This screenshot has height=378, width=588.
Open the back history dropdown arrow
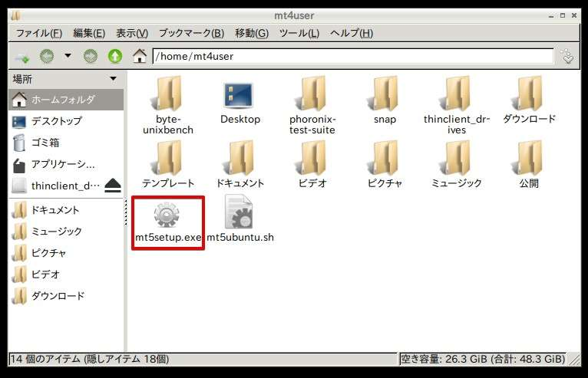tap(68, 56)
